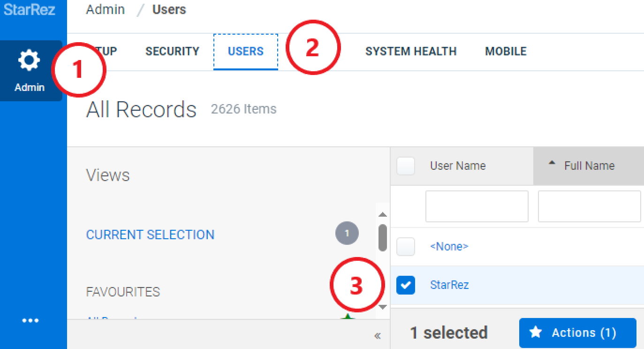Uncheck the StarRez user row checkbox
Viewport: 644px width, 349px height.
(x=406, y=285)
